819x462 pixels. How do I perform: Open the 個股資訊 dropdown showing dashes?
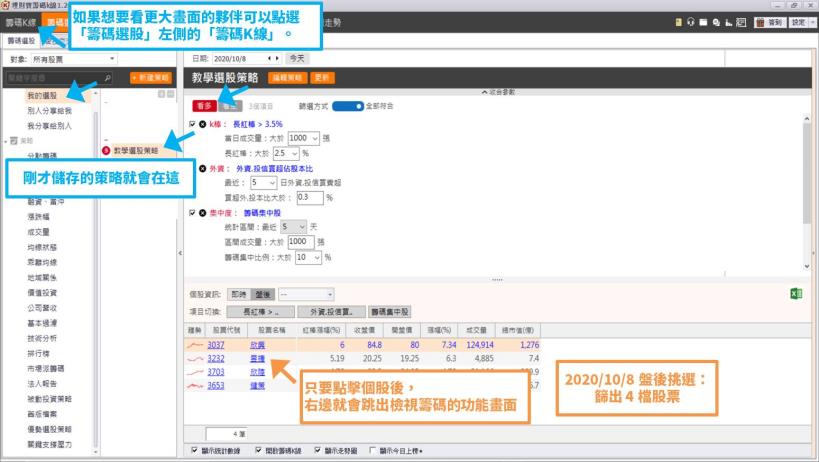pos(306,294)
